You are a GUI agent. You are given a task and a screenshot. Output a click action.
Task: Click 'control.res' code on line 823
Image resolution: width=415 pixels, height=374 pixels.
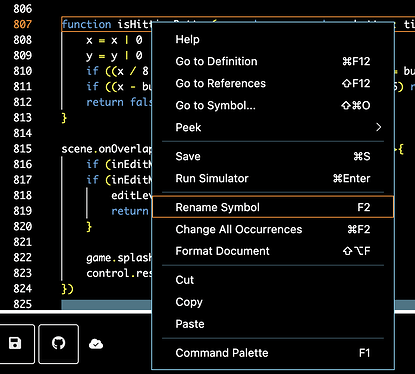point(119,273)
